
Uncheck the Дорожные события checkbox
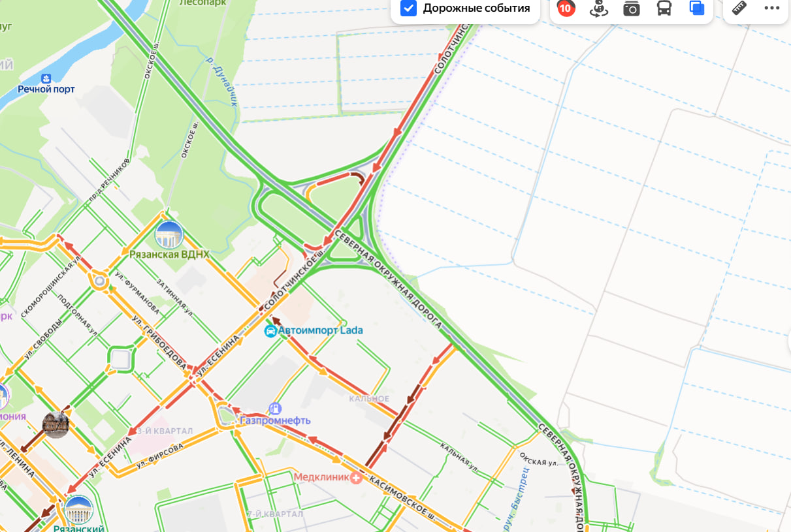(408, 8)
